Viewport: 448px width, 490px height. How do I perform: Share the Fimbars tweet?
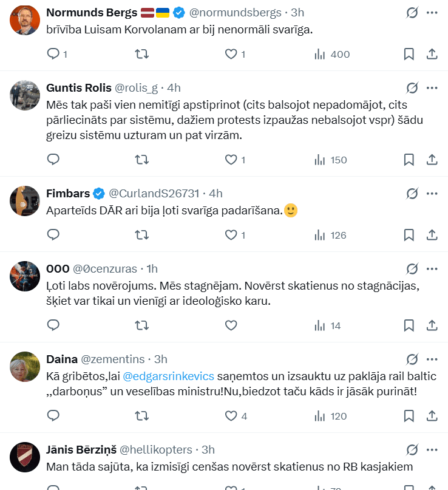pos(432,234)
